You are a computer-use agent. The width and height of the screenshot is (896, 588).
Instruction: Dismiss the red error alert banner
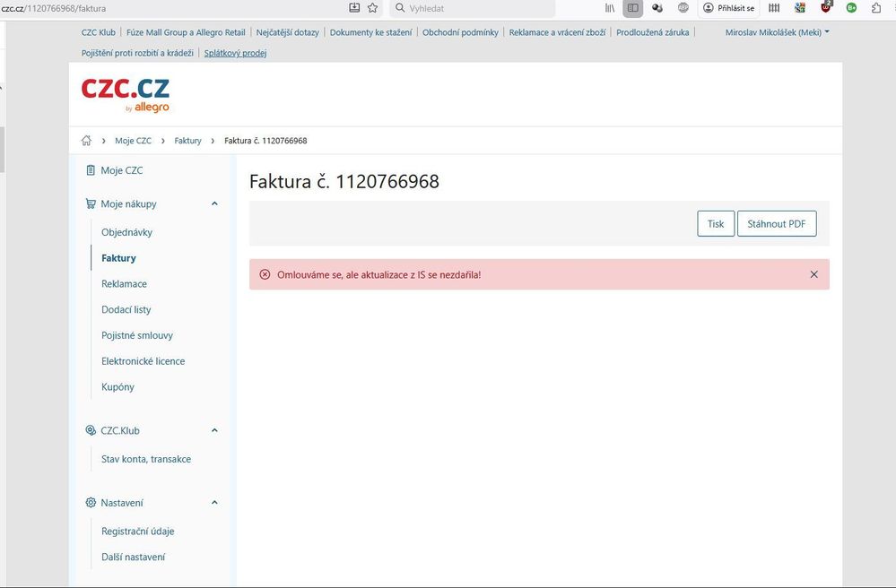point(813,274)
